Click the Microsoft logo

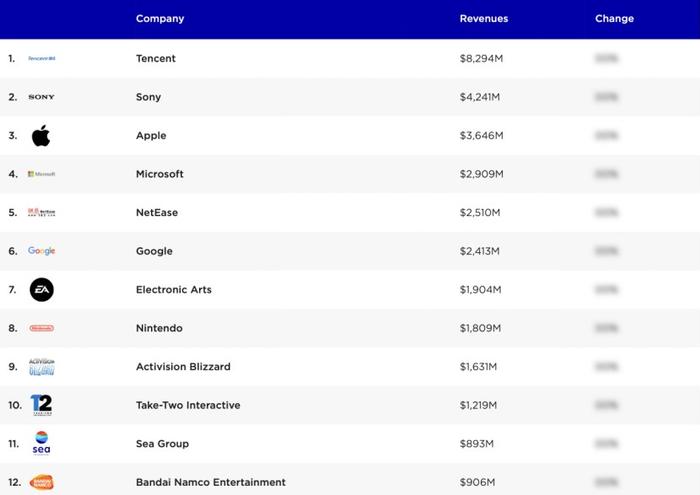pos(42,174)
